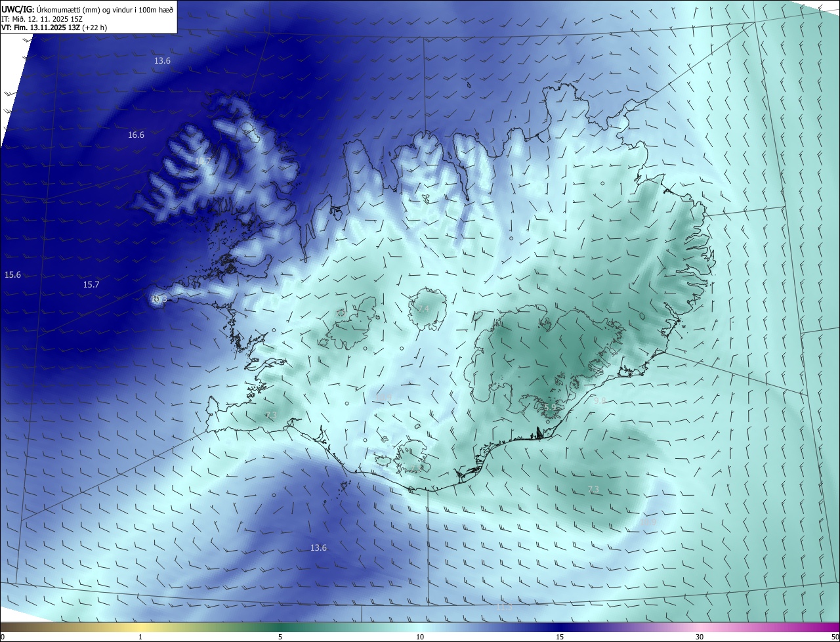
Task: Click the color scale label '50'
Action: (x=835, y=637)
